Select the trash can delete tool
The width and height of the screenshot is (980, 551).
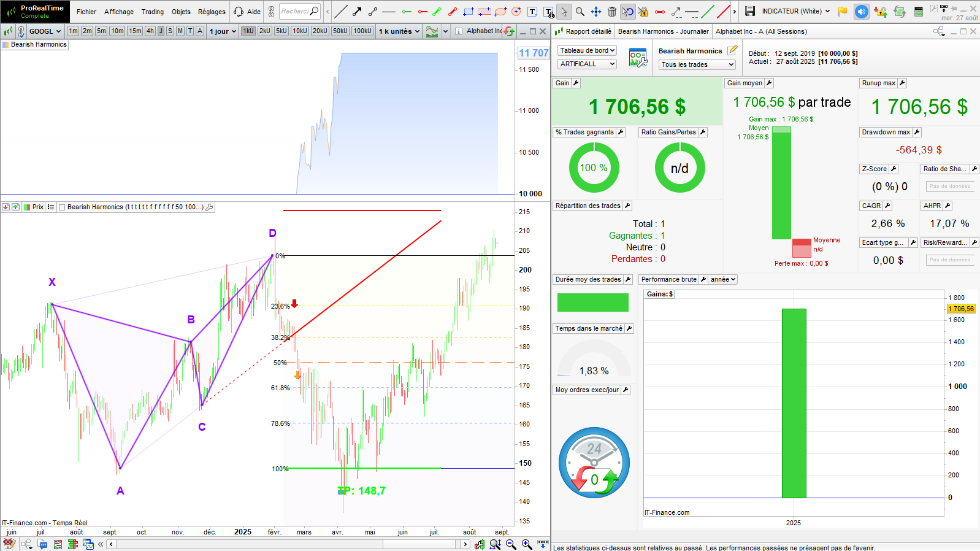pos(611,12)
